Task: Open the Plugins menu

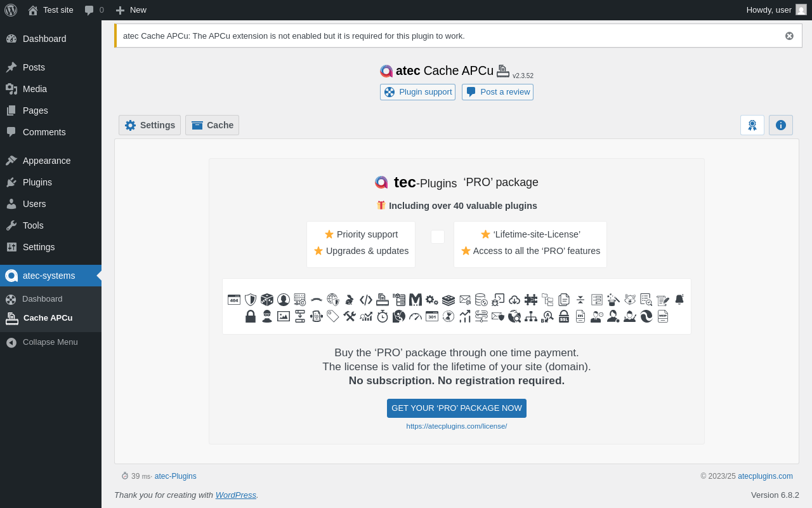Action: 51,182
